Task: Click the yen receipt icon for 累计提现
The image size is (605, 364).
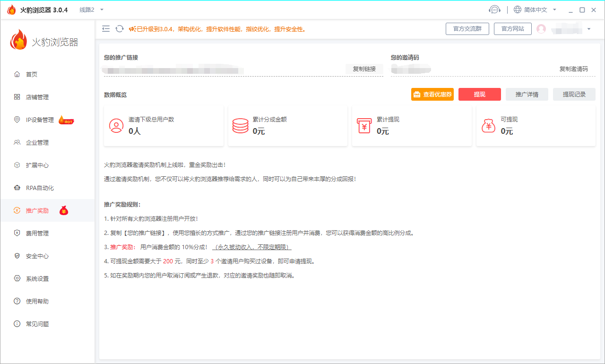Action: 364,126
